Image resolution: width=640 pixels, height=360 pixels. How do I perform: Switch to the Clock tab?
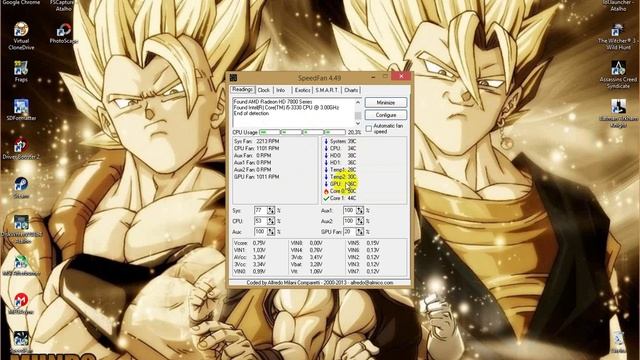click(264, 90)
